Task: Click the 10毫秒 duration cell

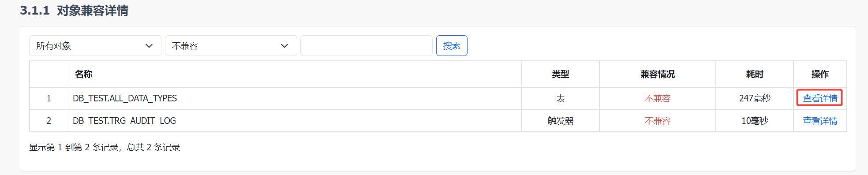Action: (755, 121)
